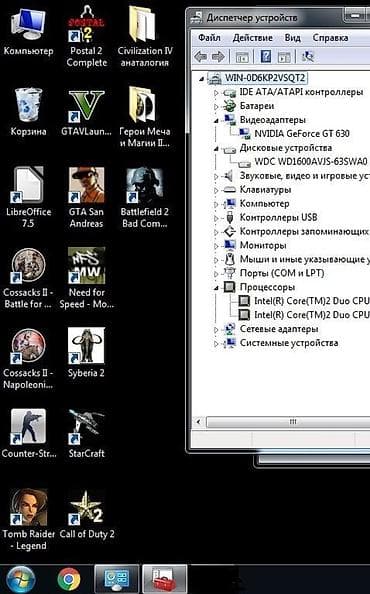Expand the Батареи node
The height and width of the screenshot is (594, 370).
216,107
